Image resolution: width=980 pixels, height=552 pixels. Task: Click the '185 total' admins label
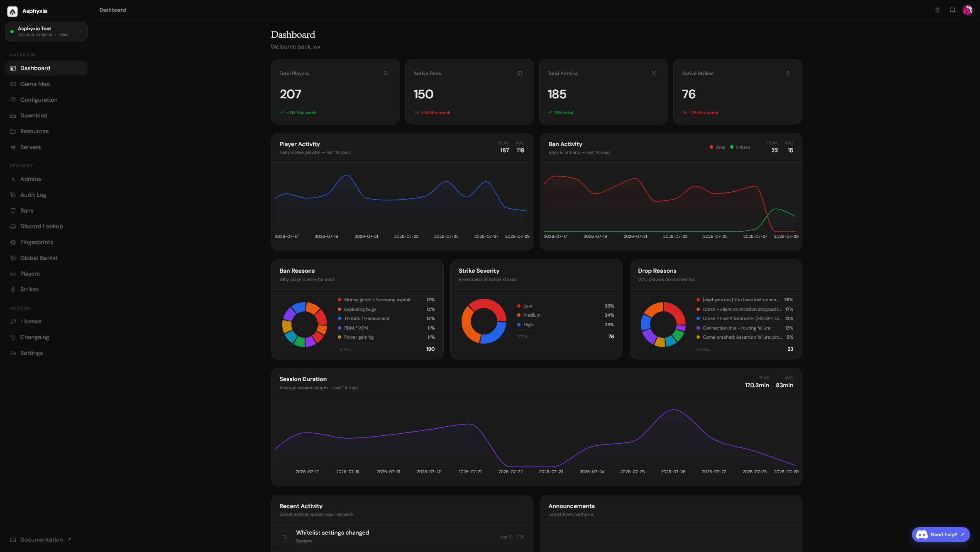pyautogui.click(x=560, y=112)
